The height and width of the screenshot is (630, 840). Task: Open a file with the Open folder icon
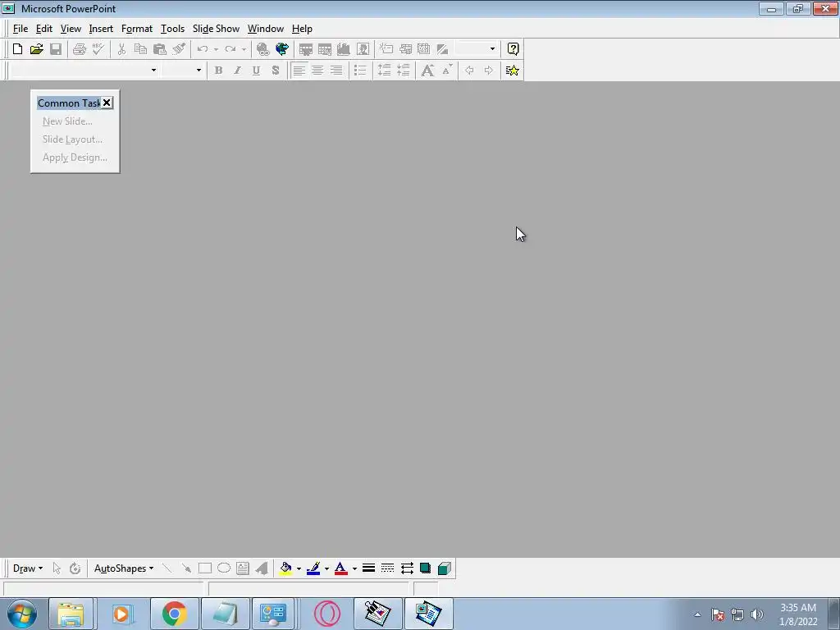tap(36, 49)
